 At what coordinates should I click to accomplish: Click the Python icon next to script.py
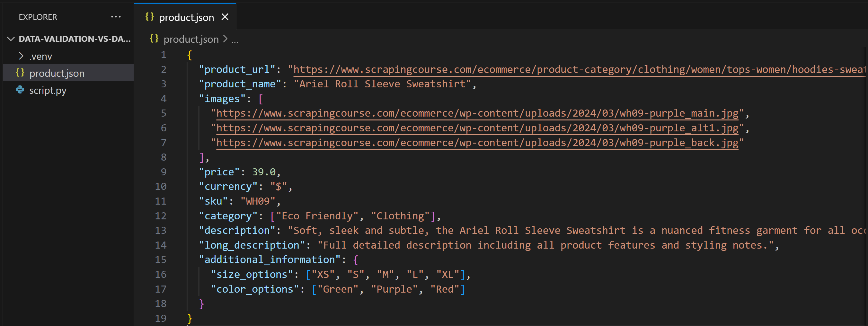pos(20,90)
